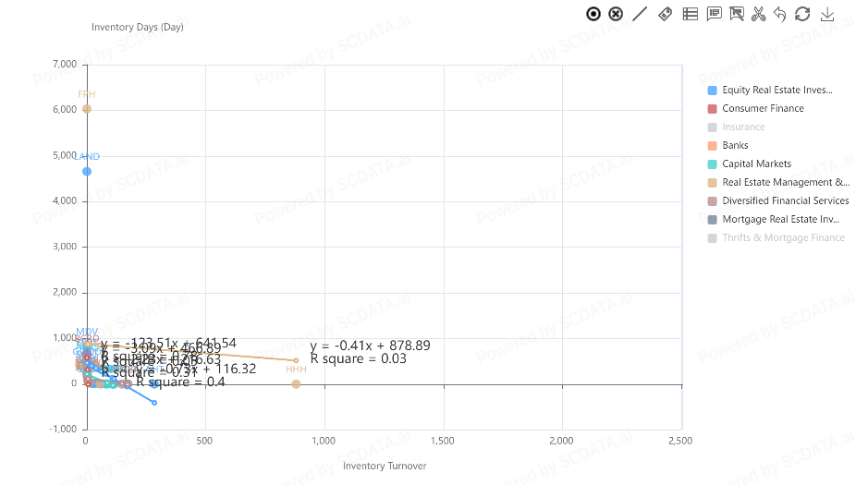Enable the greyed-out Insurance legend series
868x485 pixels.
743,127
